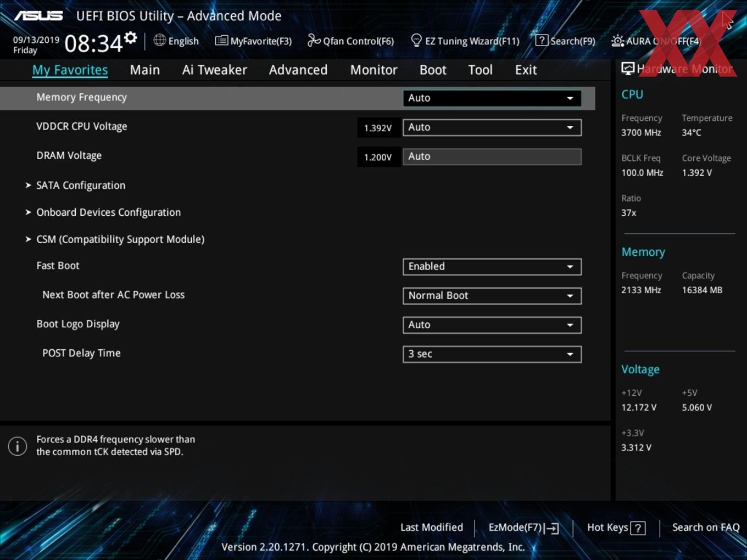
Task: Select the VDDCR CPU Voltage label
Action: [x=82, y=126]
